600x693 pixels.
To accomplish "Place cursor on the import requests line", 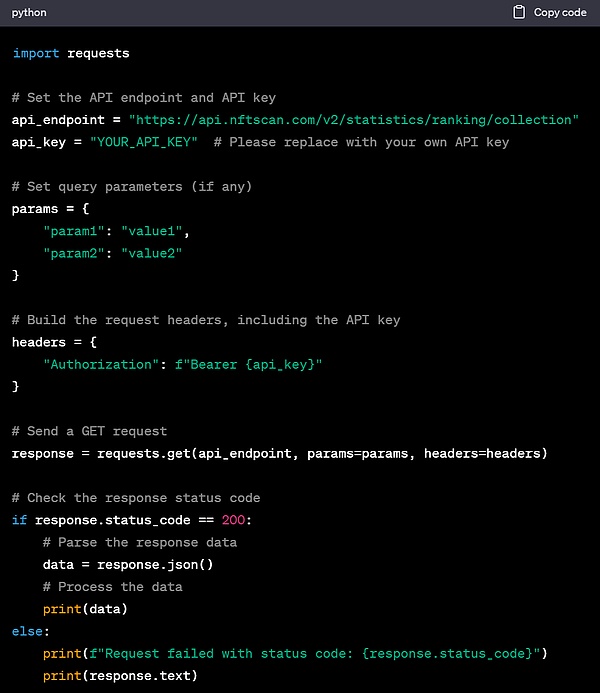I will click(x=71, y=53).
